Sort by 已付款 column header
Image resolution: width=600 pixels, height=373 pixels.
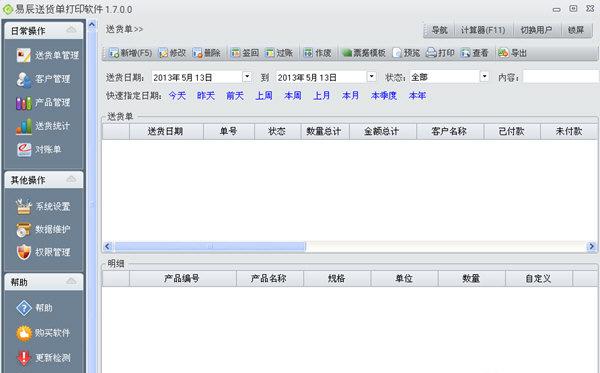[512, 131]
